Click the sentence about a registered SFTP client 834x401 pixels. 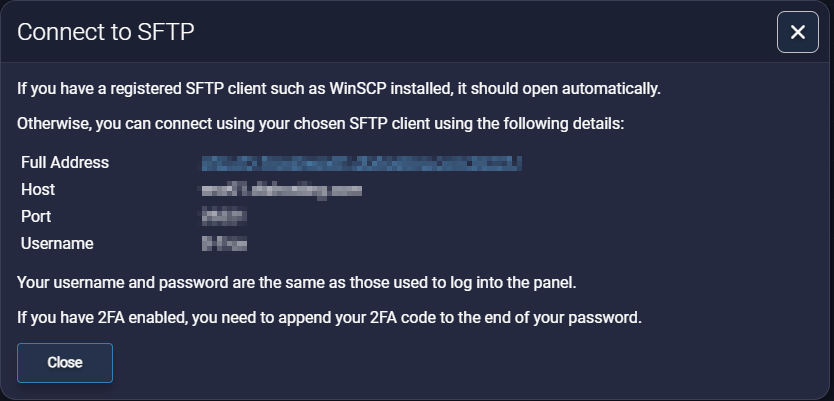(339, 88)
